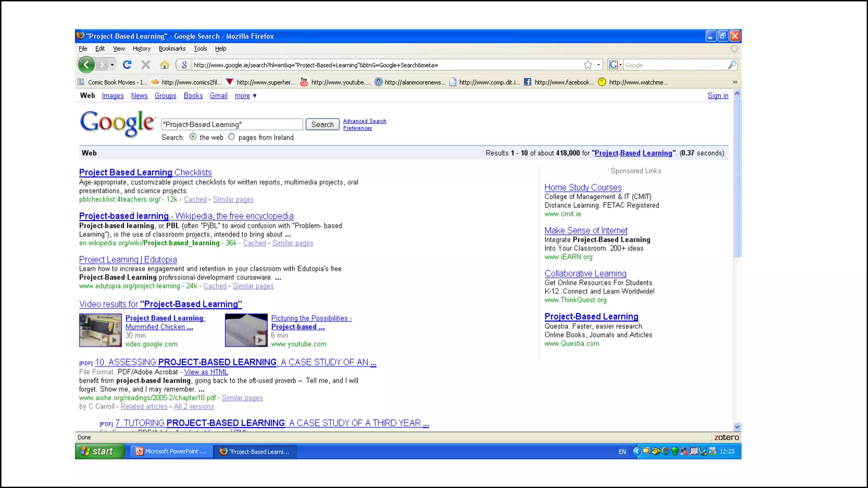The height and width of the screenshot is (488, 868).
Task: Reload the page with the refresh icon
Action: pyautogui.click(x=127, y=65)
